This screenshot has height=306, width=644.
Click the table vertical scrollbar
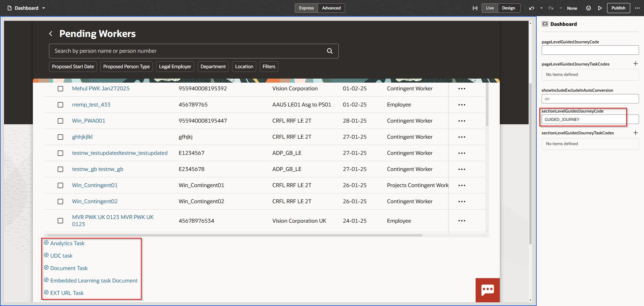(x=487, y=105)
